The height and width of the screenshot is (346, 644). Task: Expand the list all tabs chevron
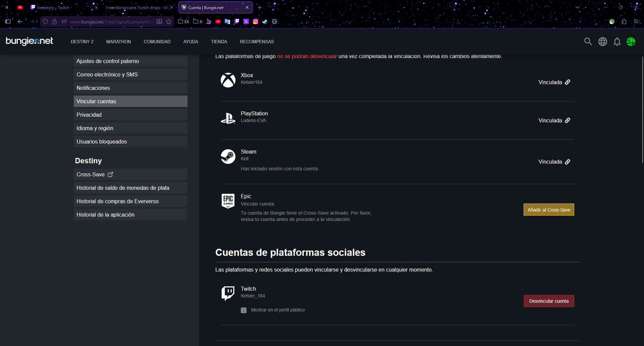tap(578, 7)
